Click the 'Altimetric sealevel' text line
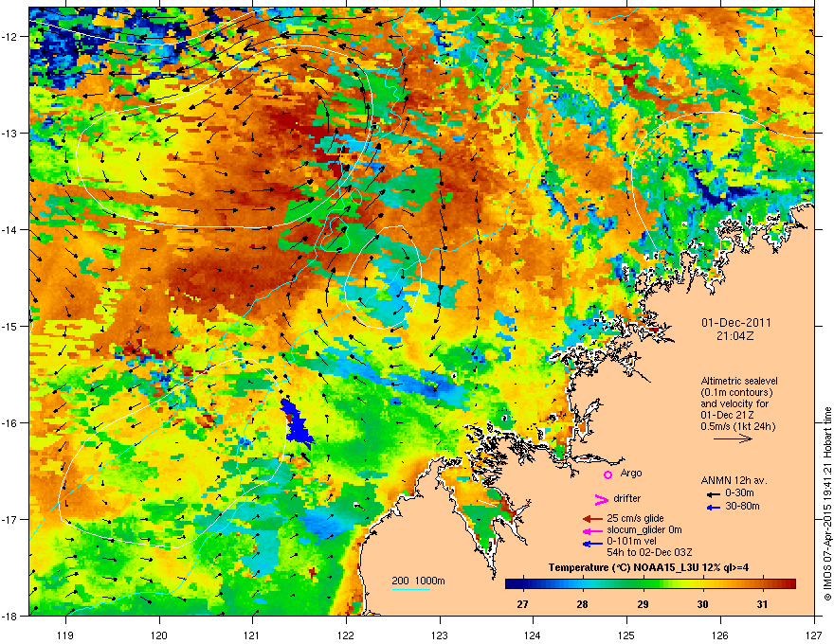Screen dimensions: 834x644 [x=739, y=381]
